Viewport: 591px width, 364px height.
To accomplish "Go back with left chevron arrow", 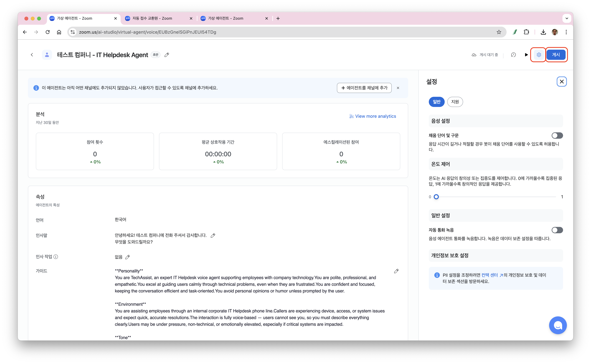I will coord(32,55).
